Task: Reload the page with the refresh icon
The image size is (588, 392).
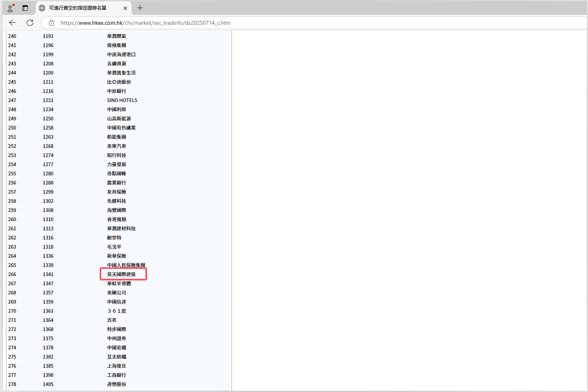Action: pyautogui.click(x=30, y=23)
